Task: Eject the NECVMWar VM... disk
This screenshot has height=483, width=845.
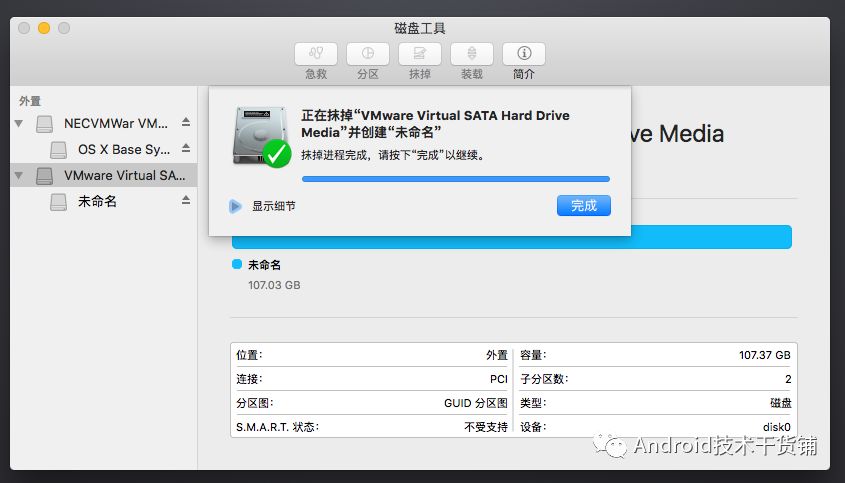Action: tap(186, 122)
